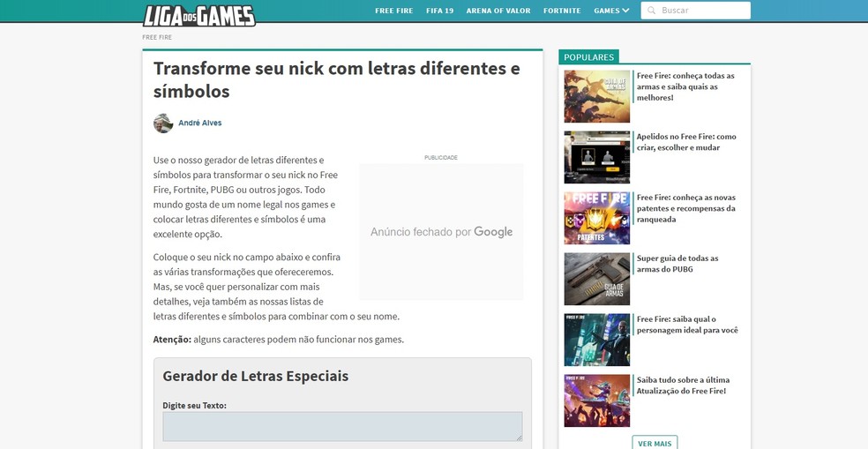Open author André Alves profile link

tap(200, 123)
